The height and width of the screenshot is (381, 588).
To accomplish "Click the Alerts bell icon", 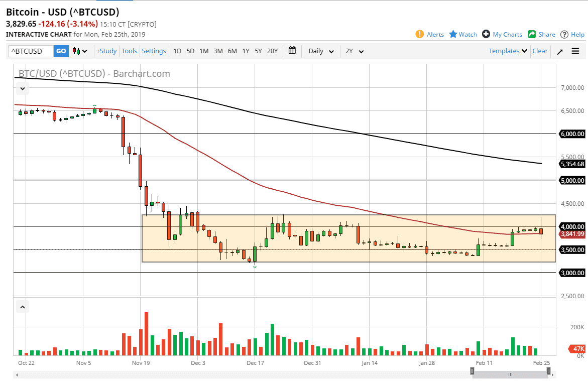I will coord(421,34).
